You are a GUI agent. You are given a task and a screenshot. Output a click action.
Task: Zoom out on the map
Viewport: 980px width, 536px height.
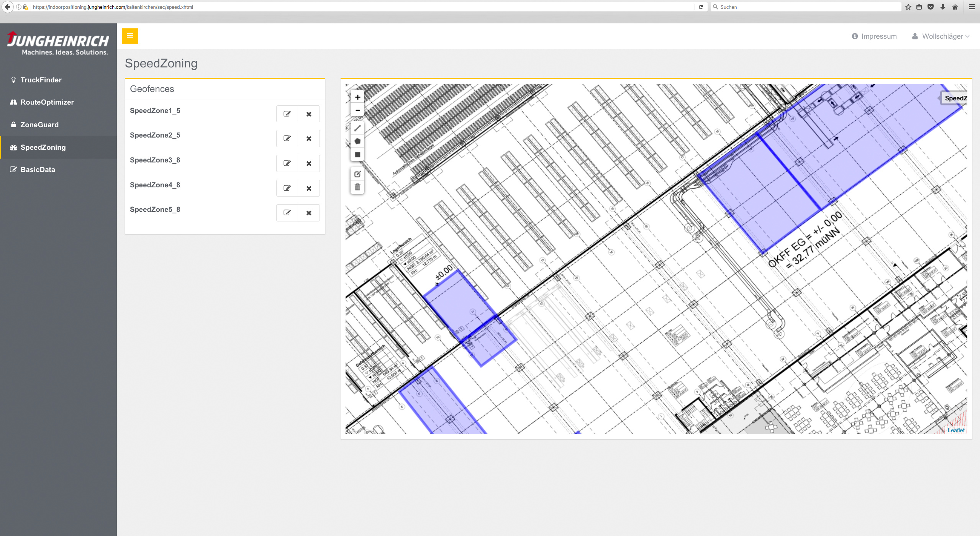357,110
